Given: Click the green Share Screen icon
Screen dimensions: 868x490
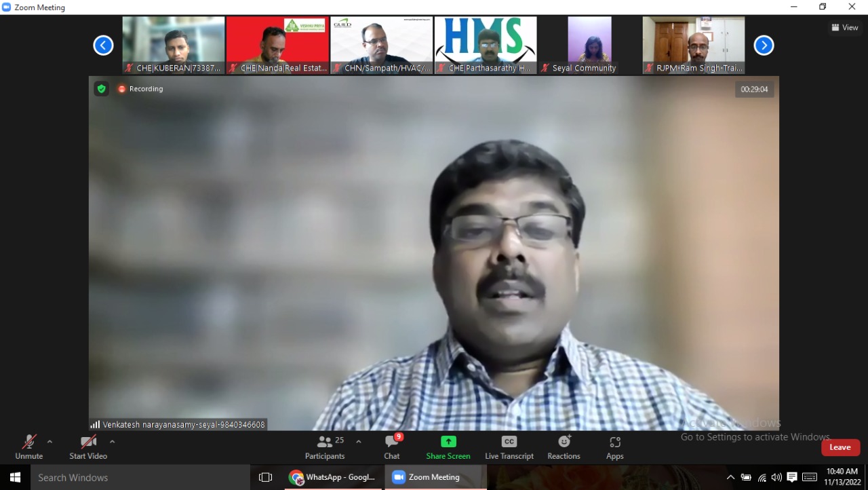Looking at the screenshot, I should (448, 442).
